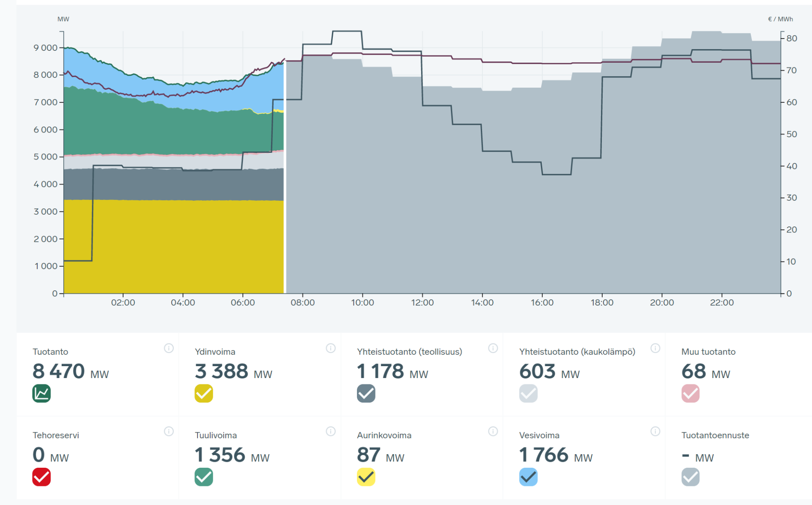Toggle green Tuotanto line chart icon
Viewport: 812px width, 505px height.
(41, 393)
